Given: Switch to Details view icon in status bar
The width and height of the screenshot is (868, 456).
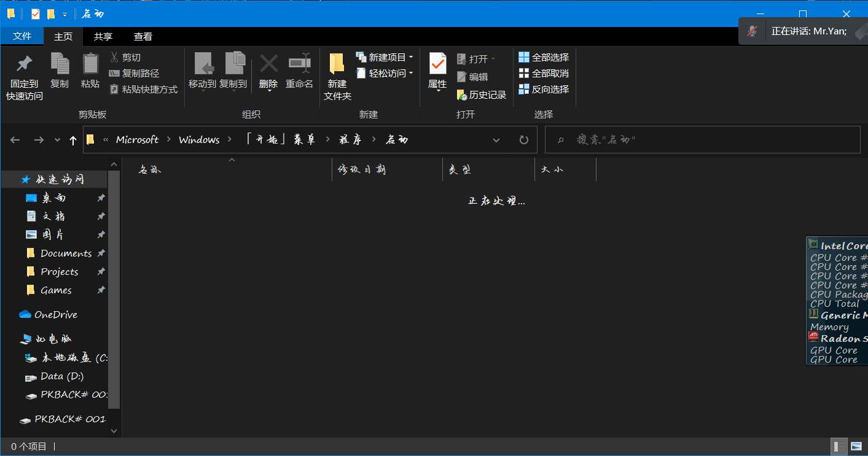Looking at the screenshot, I should coord(839,446).
